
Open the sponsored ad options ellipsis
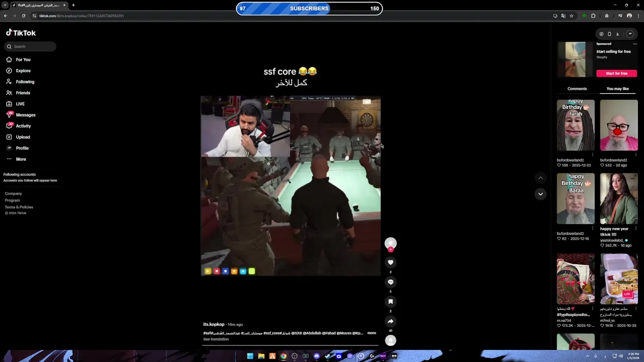click(x=634, y=44)
